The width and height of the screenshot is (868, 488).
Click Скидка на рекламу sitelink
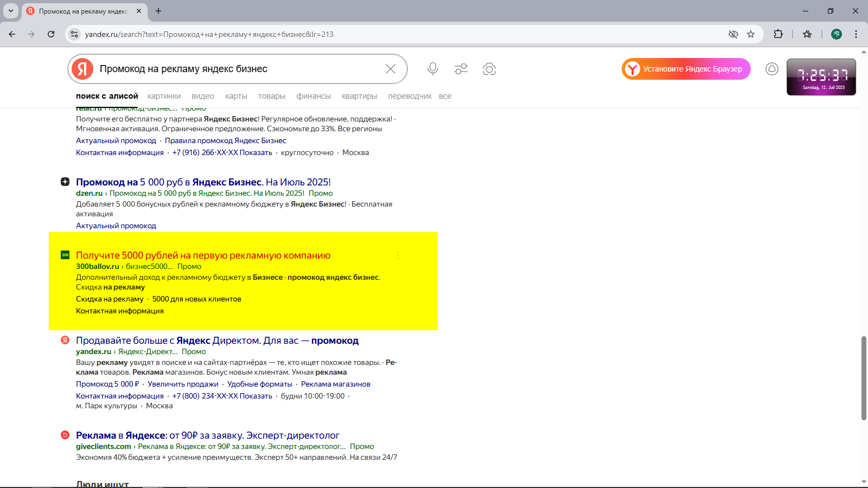click(x=110, y=299)
